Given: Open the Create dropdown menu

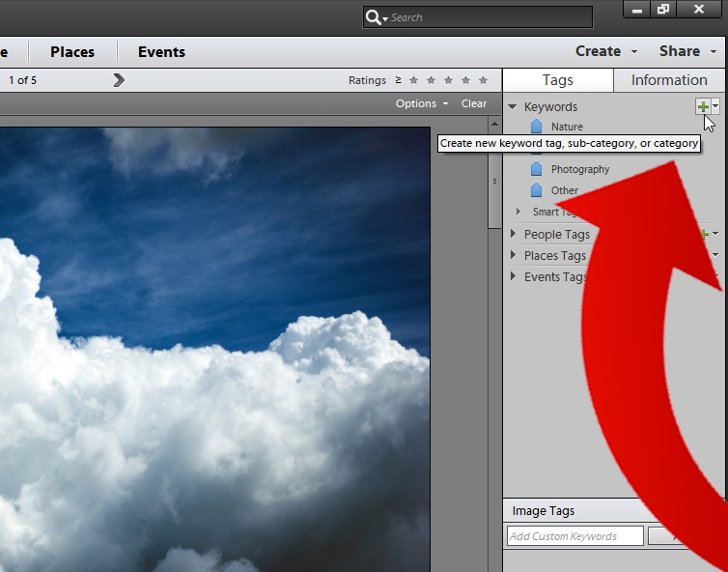Looking at the screenshot, I should coord(606,51).
